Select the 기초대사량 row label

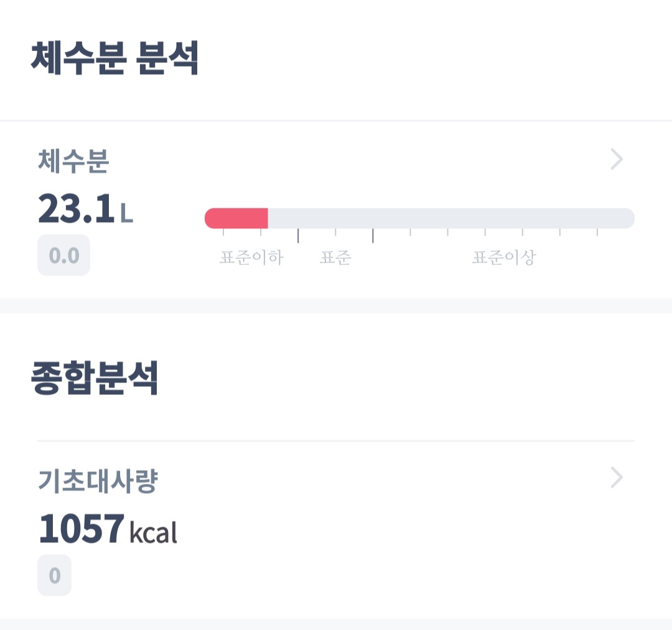(98, 481)
